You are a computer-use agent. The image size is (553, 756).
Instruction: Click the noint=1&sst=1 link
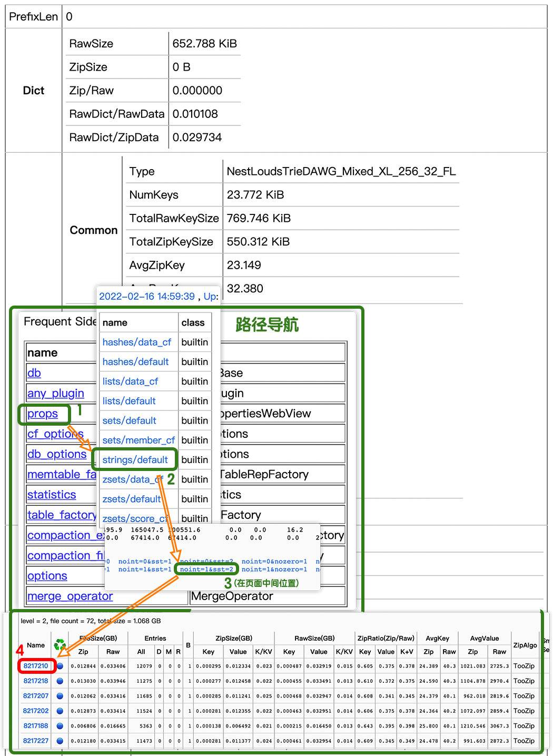145,570
